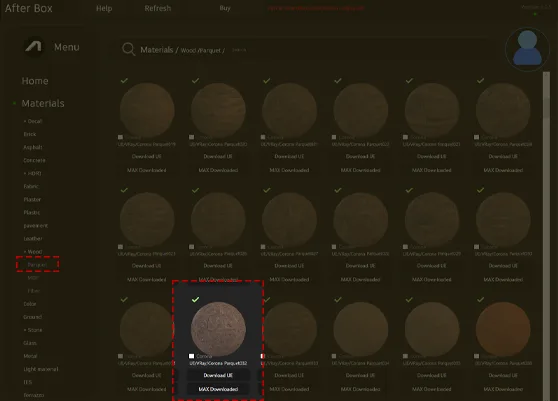This screenshot has width=558, height=401.
Task: Select Materials in the sidebar
Action: click(43, 103)
